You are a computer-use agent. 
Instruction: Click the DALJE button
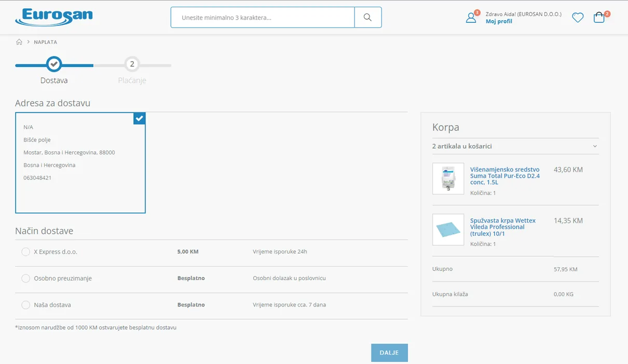tap(389, 353)
